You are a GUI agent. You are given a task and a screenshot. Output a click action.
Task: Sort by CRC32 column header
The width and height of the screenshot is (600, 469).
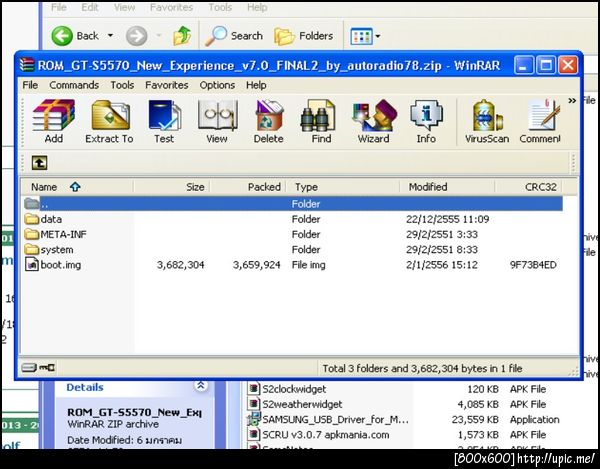click(x=528, y=187)
